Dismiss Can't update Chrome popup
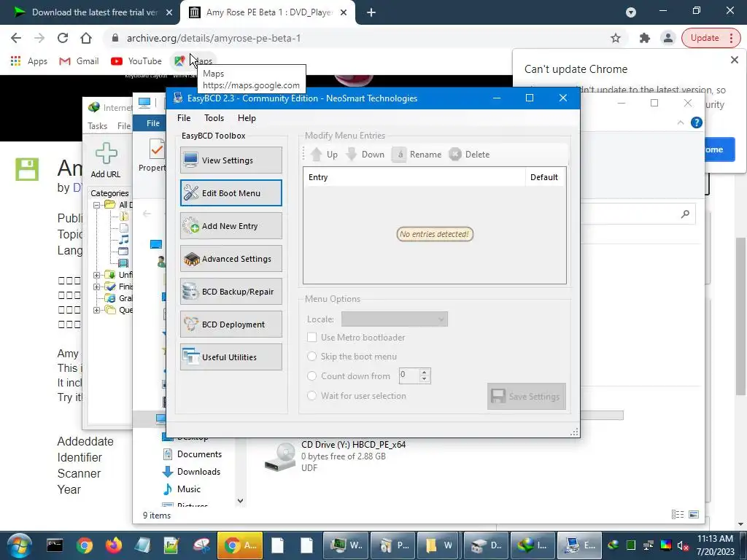This screenshot has width=747, height=560. pos(734,60)
